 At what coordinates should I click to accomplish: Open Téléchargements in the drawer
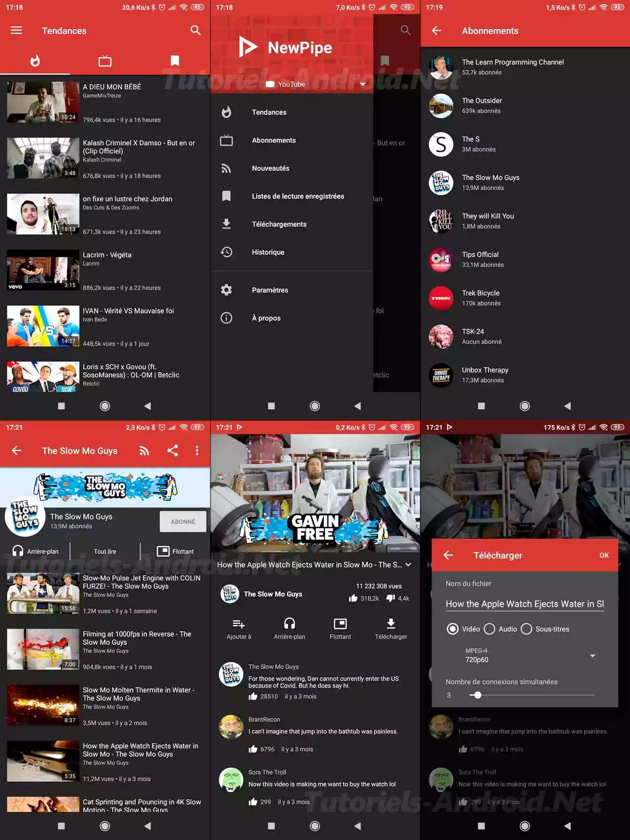tap(292, 224)
